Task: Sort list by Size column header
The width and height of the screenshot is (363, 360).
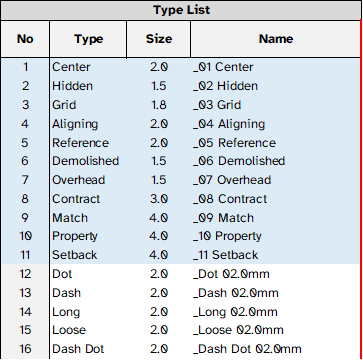Action: (x=159, y=39)
